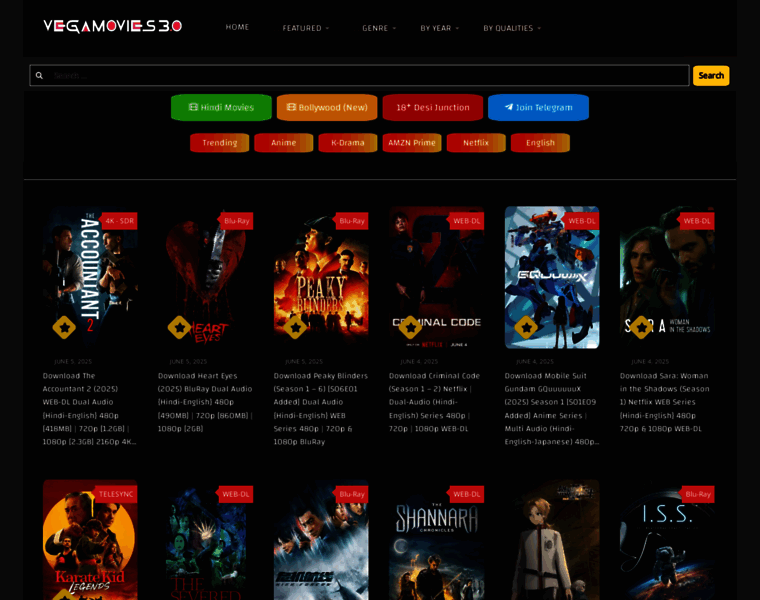Image resolution: width=760 pixels, height=600 pixels.
Task: Click the star badge on Heart Eyes poster
Action: click(x=179, y=327)
